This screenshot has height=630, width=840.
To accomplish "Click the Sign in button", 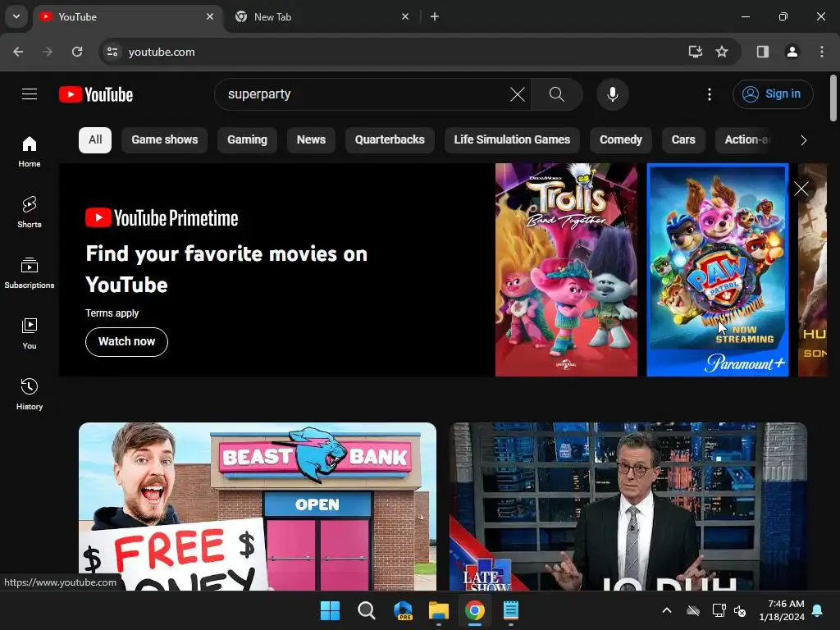I will (x=773, y=94).
